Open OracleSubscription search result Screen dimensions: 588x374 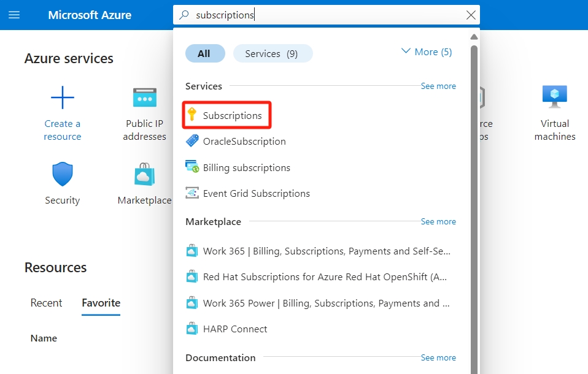[244, 142]
